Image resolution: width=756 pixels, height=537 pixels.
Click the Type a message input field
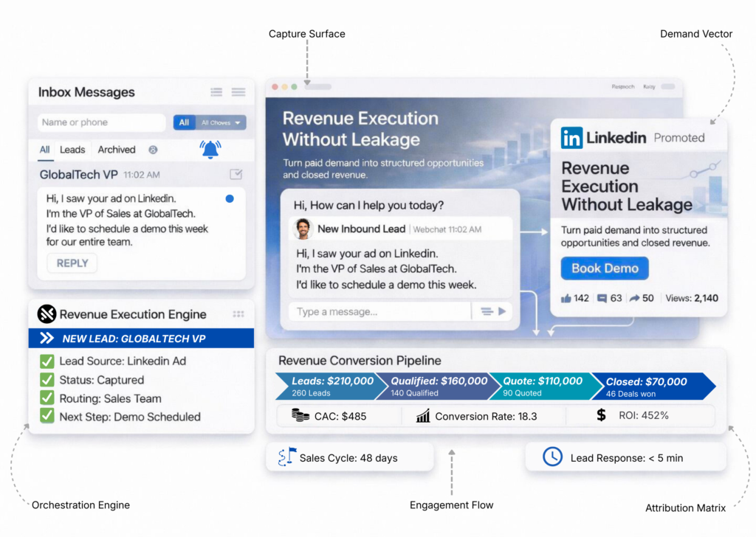point(378,312)
